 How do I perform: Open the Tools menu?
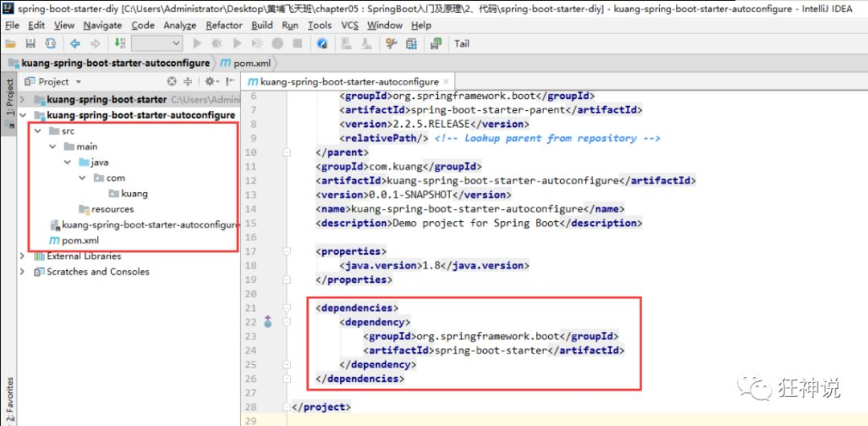click(x=319, y=26)
